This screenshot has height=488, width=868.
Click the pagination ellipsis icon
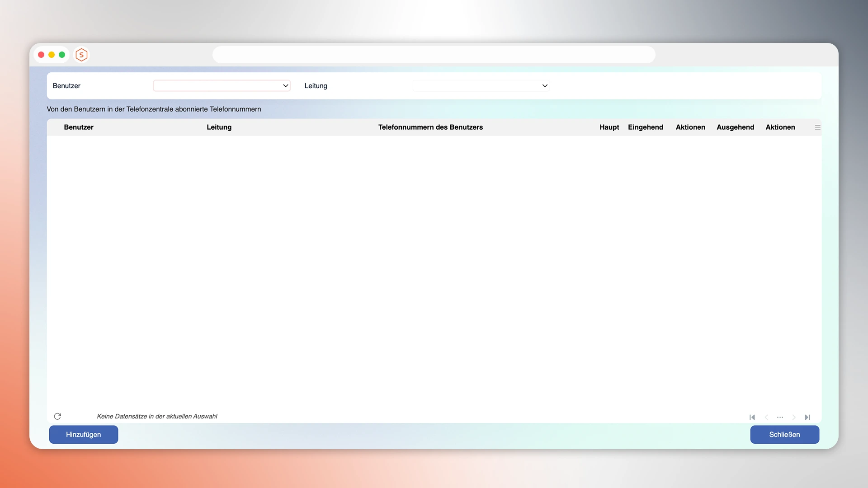780,417
